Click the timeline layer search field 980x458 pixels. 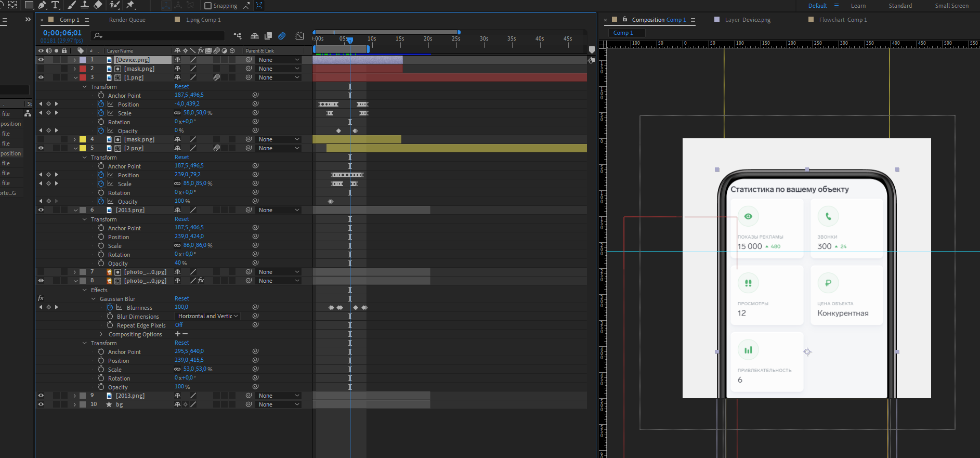[158, 36]
